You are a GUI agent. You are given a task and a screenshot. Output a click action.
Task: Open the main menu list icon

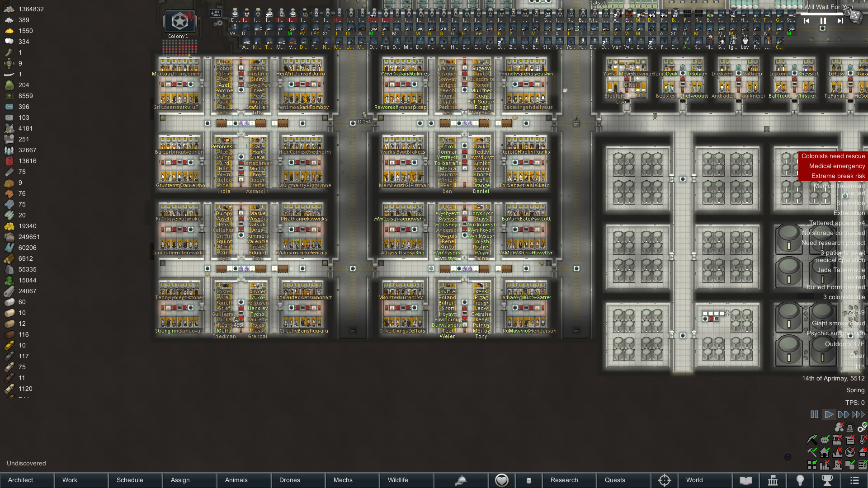pyautogui.click(x=854, y=480)
